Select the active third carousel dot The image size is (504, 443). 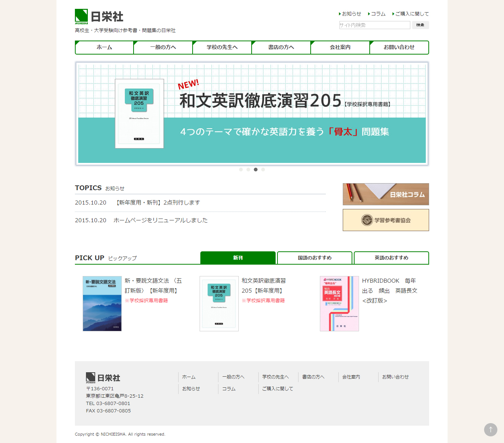[x=256, y=170]
